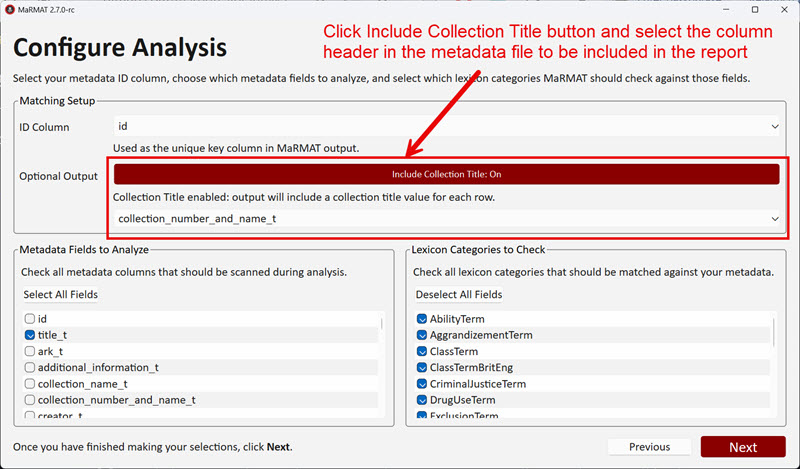Uncheck the AbilityTerm category

click(421, 319)
